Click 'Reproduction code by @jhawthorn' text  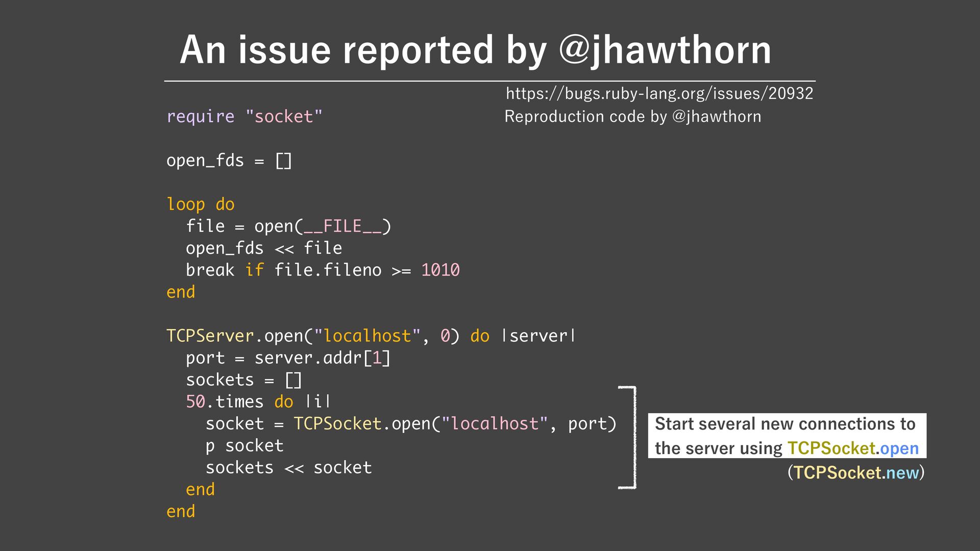pos(632,116)
